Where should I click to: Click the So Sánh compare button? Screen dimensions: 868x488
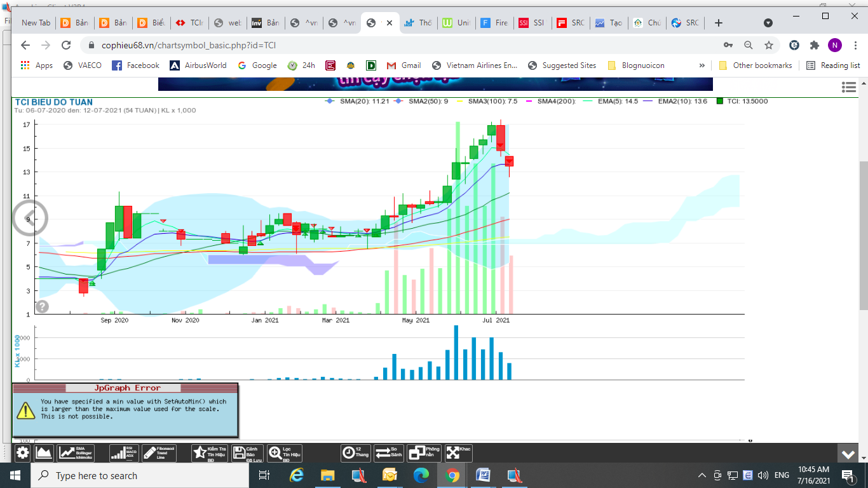(388, 453)
